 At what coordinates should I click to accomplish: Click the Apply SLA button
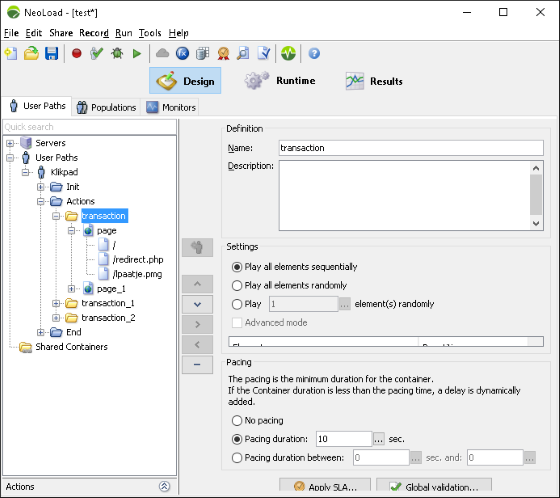pos(325,485)
